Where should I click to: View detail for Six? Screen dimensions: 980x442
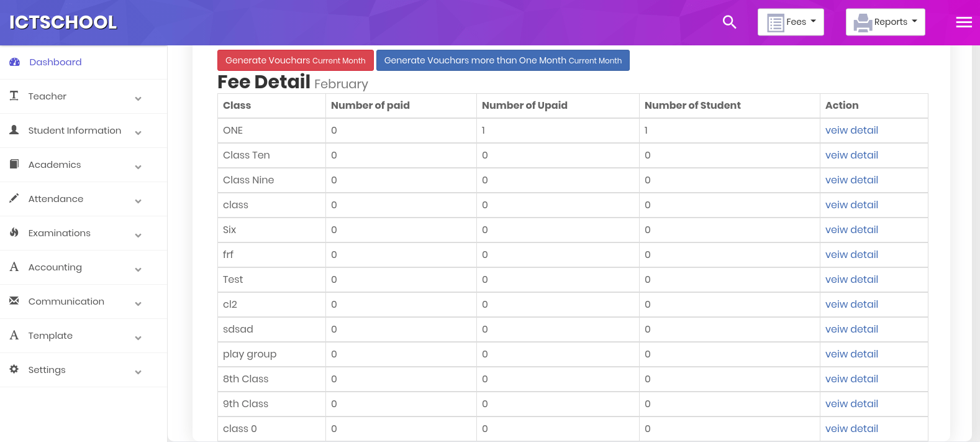point(851,230)
